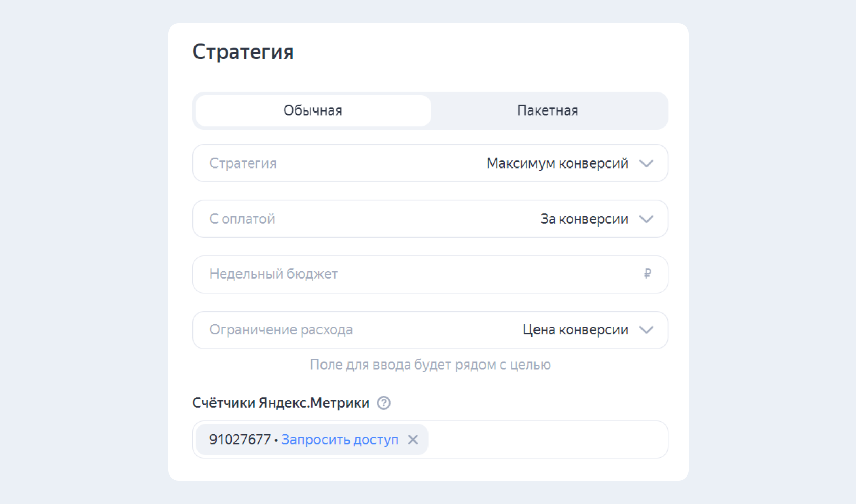Click the help icon next to Счётчики Яндекс.Метрики
This screenshot has width=856, height=504.
(x=385, y=403)
